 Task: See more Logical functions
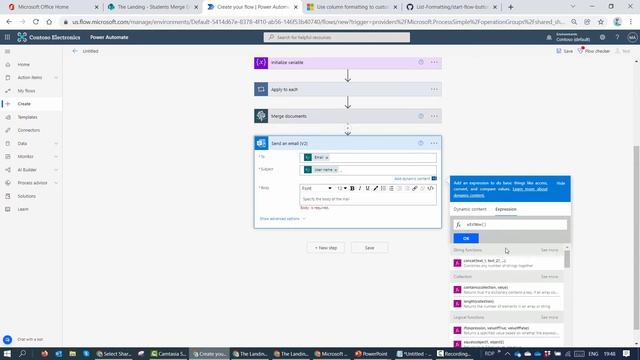(549, 317)
